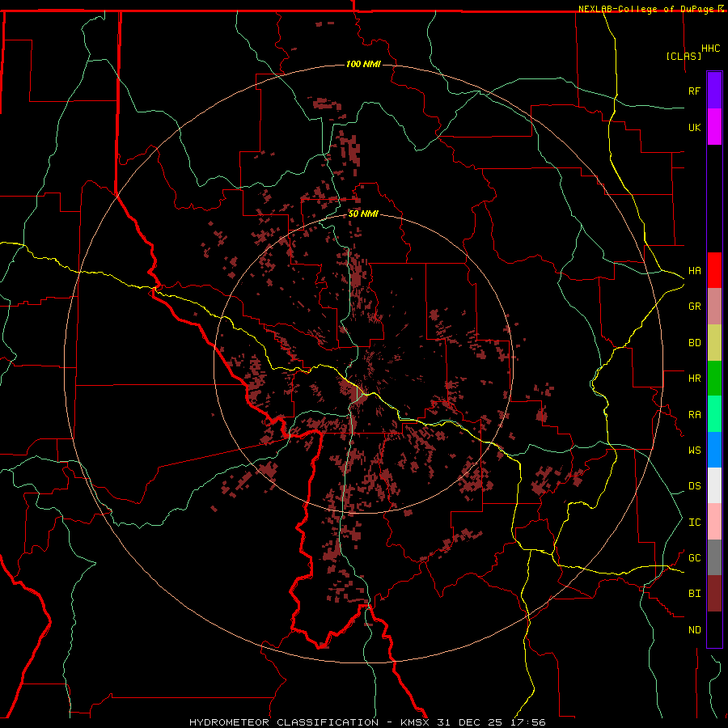
Task: Click the HR legend label
Action: [694, 379]
